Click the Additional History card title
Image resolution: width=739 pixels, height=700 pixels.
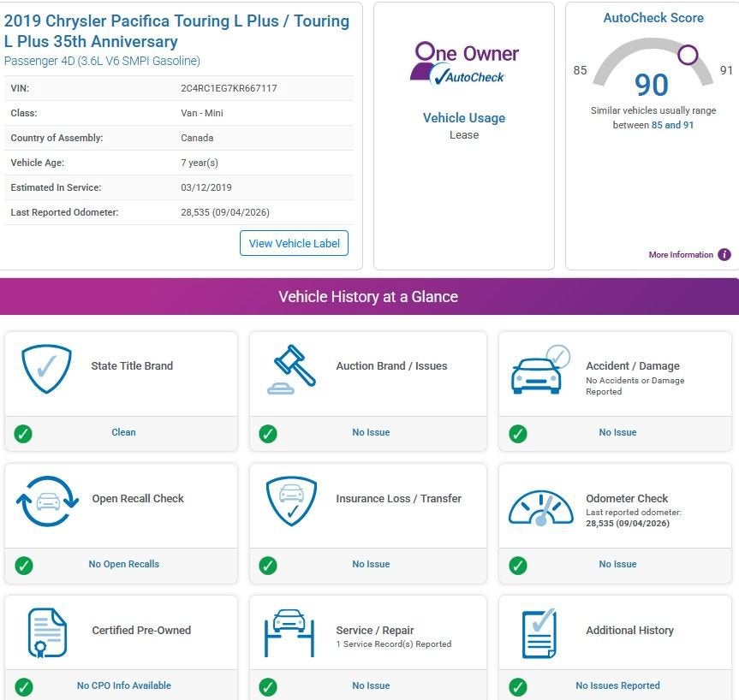click(x=629, y=631)
